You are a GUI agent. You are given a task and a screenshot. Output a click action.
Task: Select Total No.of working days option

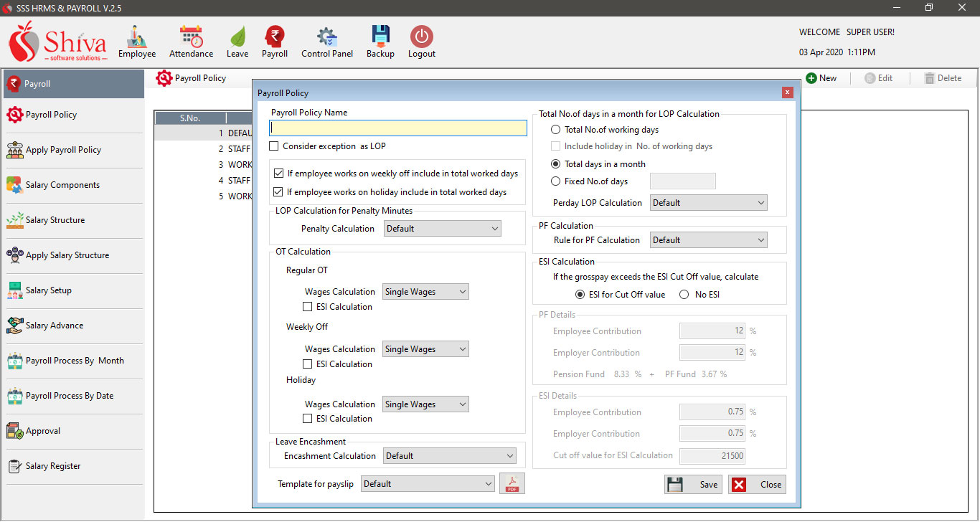(556, 130)
